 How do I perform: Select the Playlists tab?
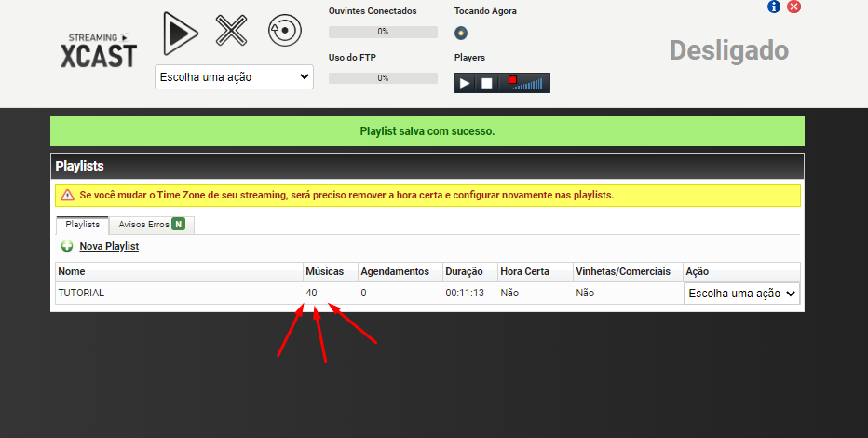pyautogui.click(x=83, y=225)
